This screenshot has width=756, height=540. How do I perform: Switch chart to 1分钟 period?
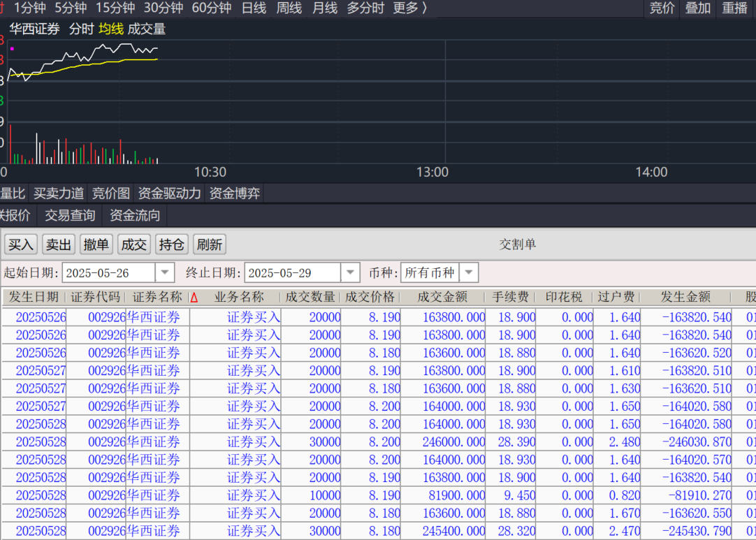[x=30, y=8]
